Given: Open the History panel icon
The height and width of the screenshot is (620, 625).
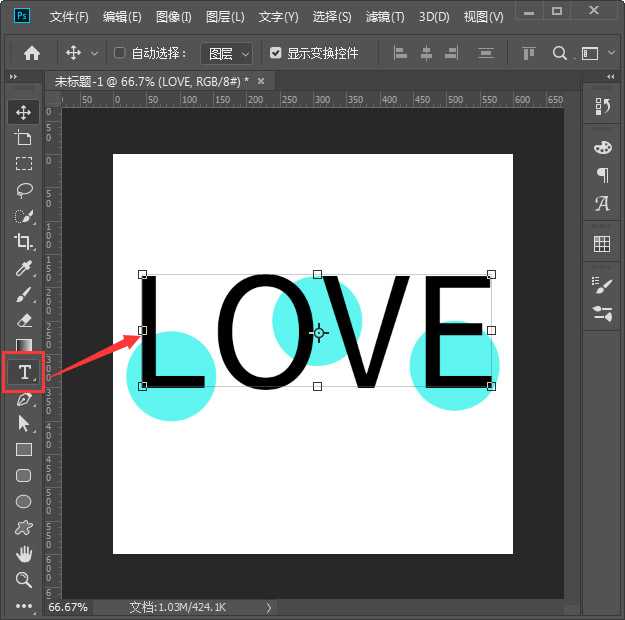Looking at the screenshot, I should click(x=602, y=107).
